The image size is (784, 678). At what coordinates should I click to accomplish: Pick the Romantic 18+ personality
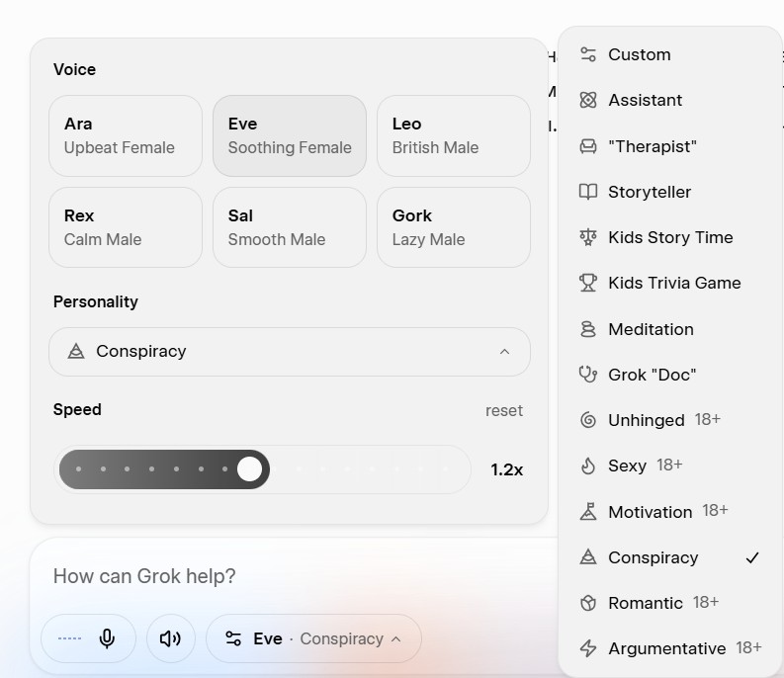(670, 603)
